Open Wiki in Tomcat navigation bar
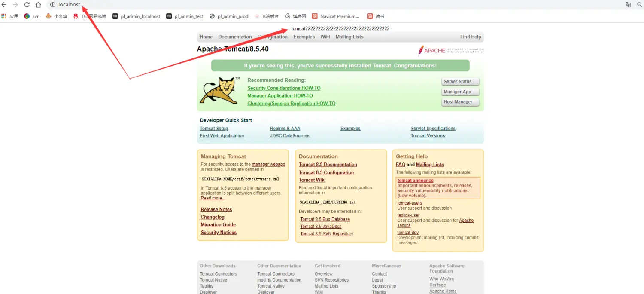 325,37
